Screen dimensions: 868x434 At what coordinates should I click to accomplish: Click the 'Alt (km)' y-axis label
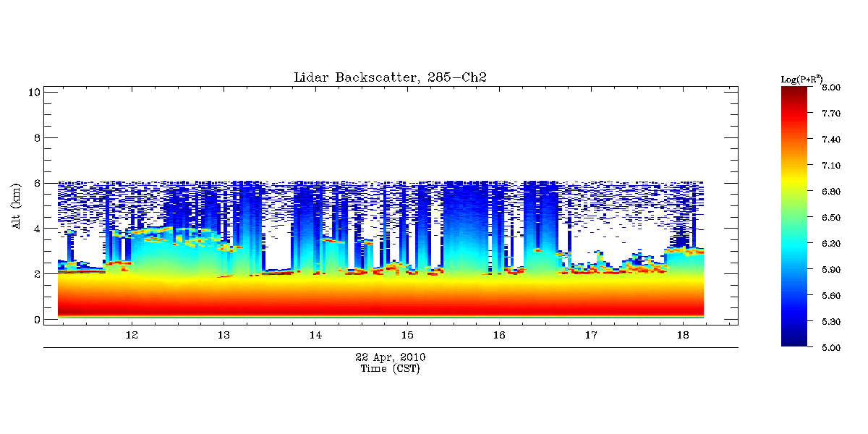point(16,206)
